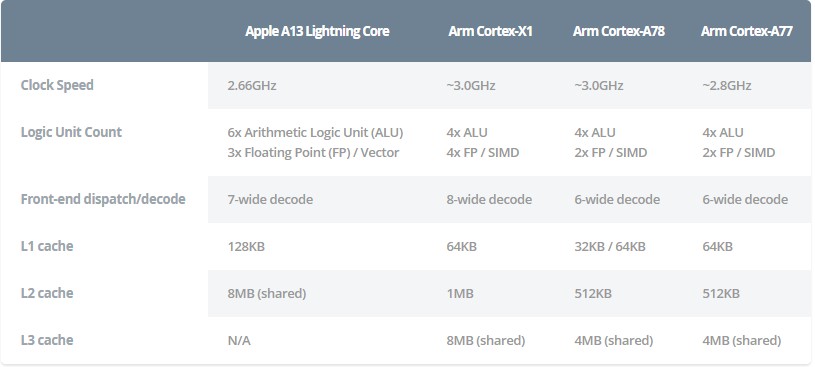This screenshot has width=815, height=367.
Task: Select the L1 cache row label
Action: 47,246
